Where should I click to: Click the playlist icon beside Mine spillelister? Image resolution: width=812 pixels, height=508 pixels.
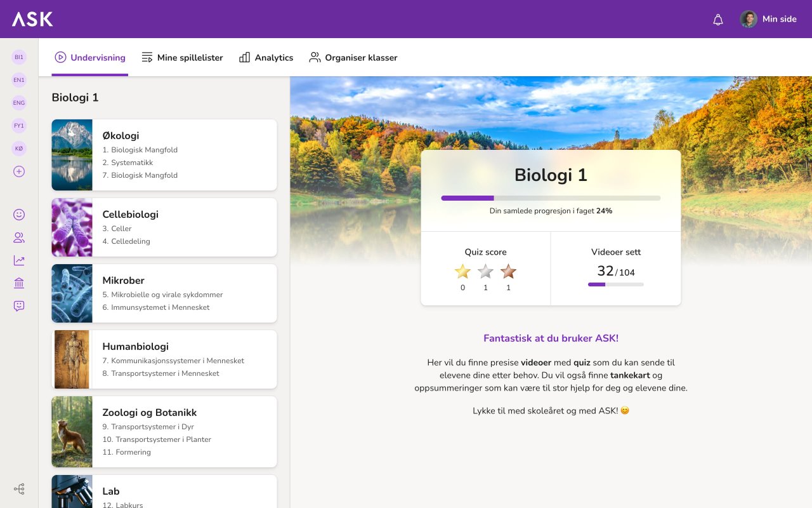[147, 57]
